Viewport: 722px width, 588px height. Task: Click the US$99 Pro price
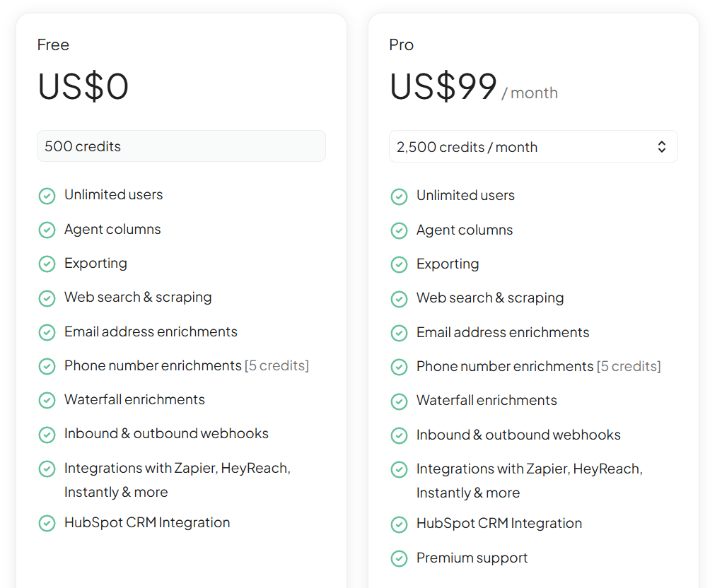click(x=443, y=87)
